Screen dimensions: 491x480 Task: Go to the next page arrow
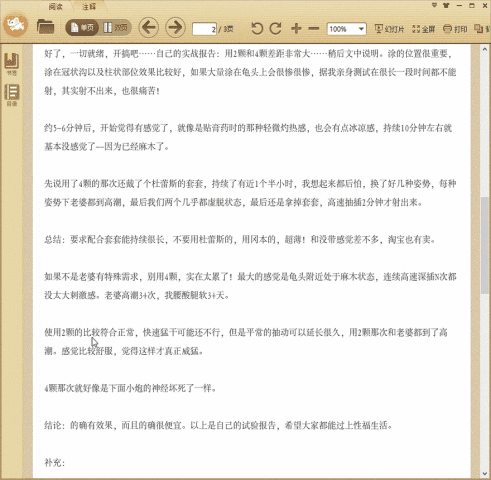click(175, 27)
